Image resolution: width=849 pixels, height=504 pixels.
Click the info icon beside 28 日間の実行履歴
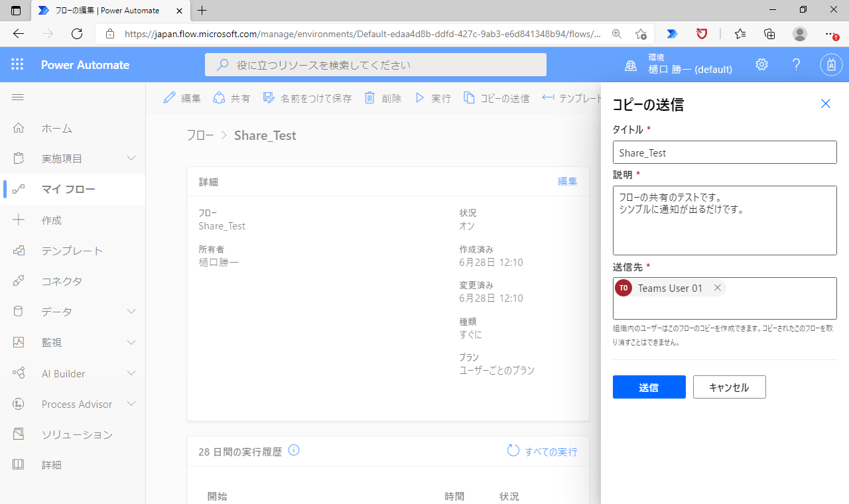(294, 450)
